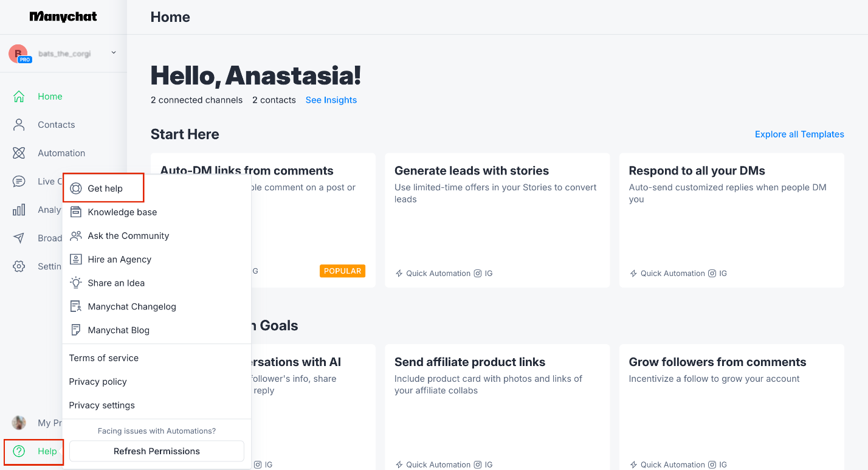The image size is (868, 470).
Task: Open the Knowledge base menu entry
Action: click(122, 212)
